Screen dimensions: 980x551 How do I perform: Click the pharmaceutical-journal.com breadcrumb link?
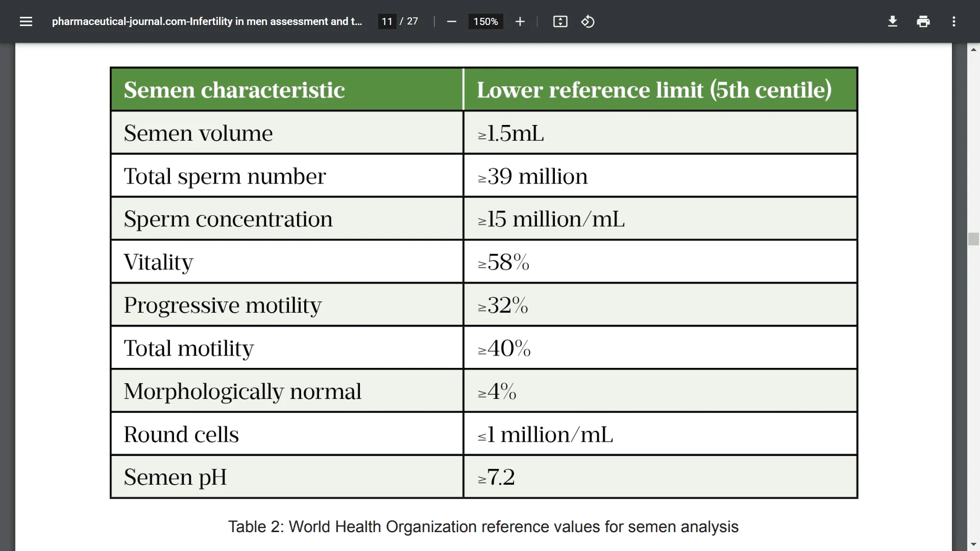[x=207, y=21]
